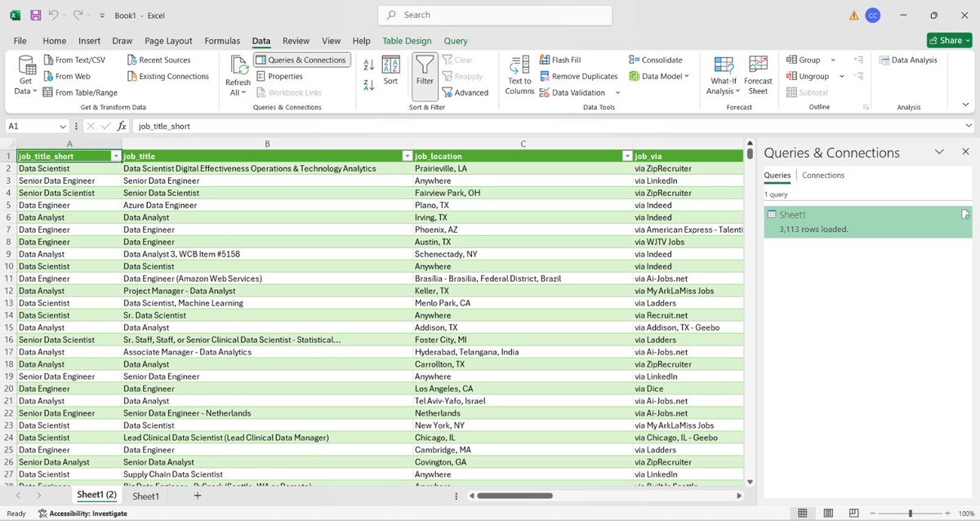Expand the Get Data dropdown arrow

(33, 91)
